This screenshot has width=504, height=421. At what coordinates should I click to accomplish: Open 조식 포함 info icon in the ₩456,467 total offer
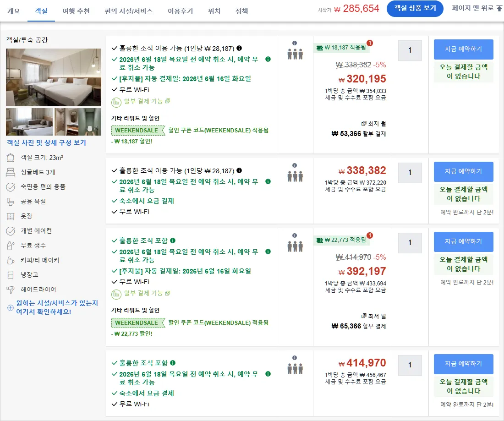(173, 363)
